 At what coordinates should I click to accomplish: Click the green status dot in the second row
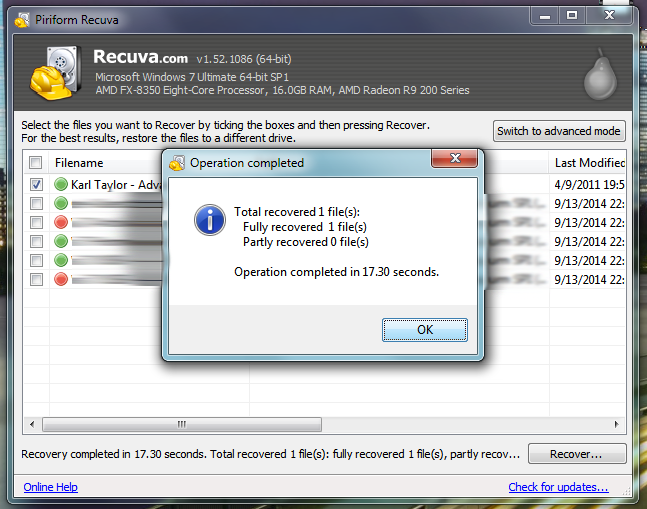pos(61,203)
